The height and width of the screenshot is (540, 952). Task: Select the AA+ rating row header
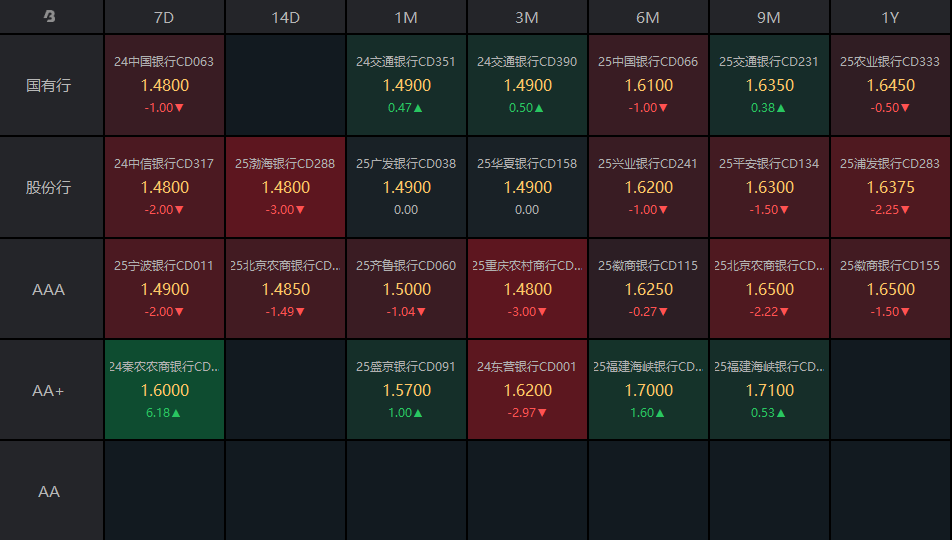49,391
